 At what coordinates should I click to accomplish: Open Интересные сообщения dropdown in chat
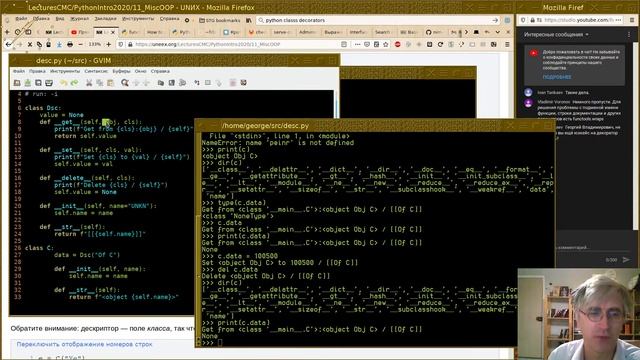coord(556,35)
